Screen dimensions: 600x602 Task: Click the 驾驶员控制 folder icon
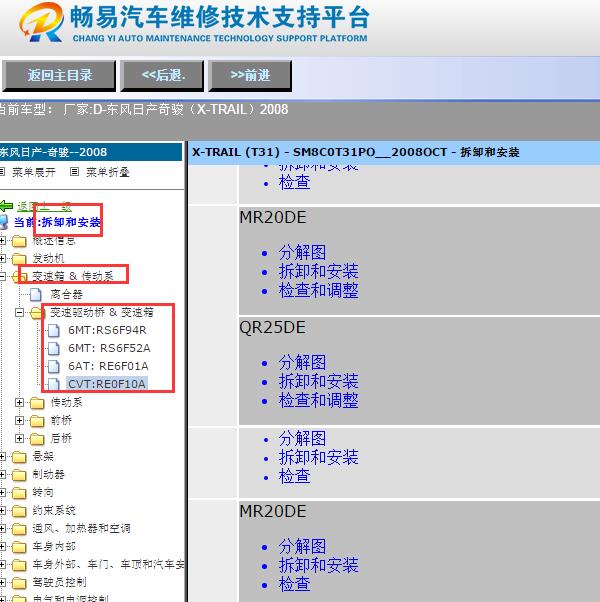[19, 583]
